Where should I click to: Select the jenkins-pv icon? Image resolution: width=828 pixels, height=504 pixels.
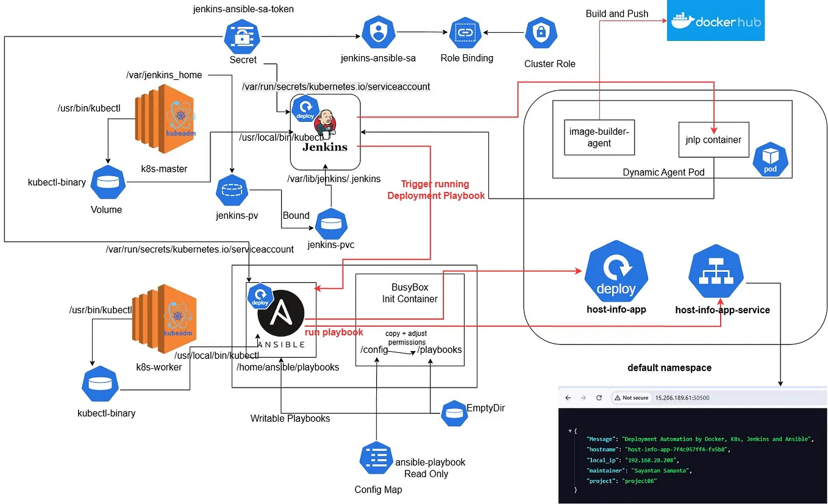[x=232, y=190]
